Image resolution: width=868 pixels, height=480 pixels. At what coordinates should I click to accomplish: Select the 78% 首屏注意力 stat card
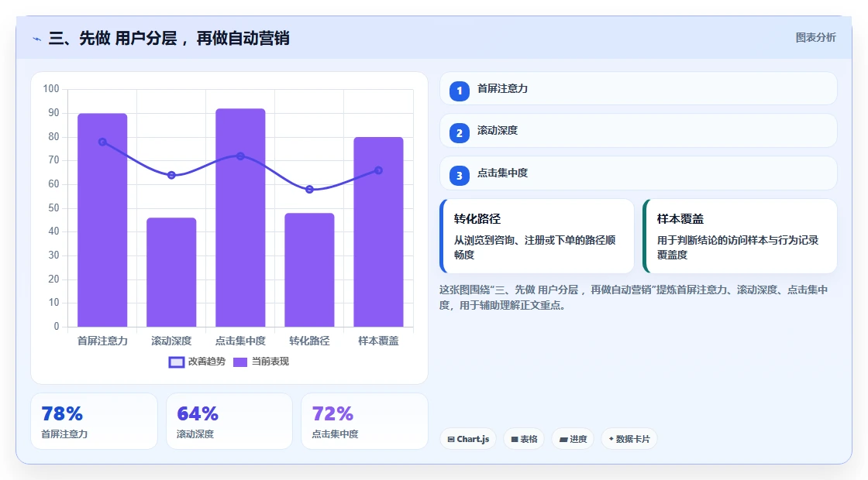94,421
